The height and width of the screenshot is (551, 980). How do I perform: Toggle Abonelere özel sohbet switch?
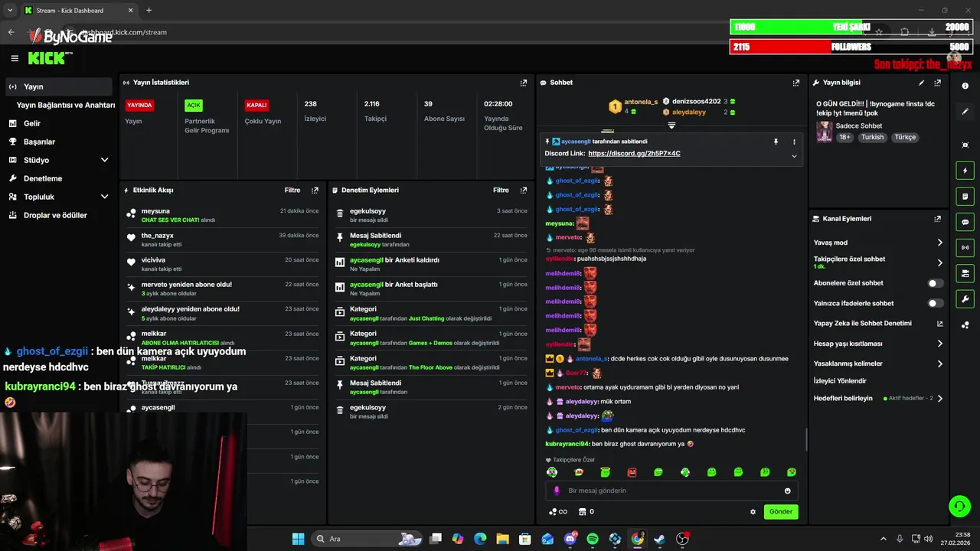click(x=936, y=283)
